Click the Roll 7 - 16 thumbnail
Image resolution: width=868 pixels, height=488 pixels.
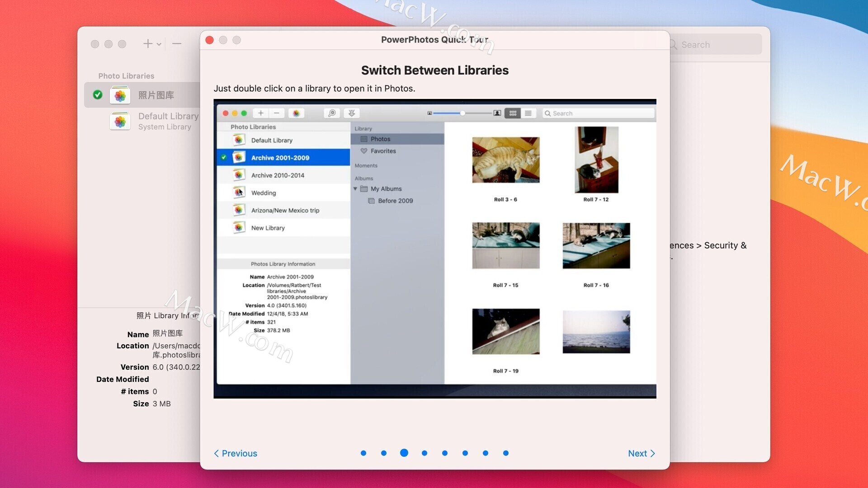(x=596, y=245)
